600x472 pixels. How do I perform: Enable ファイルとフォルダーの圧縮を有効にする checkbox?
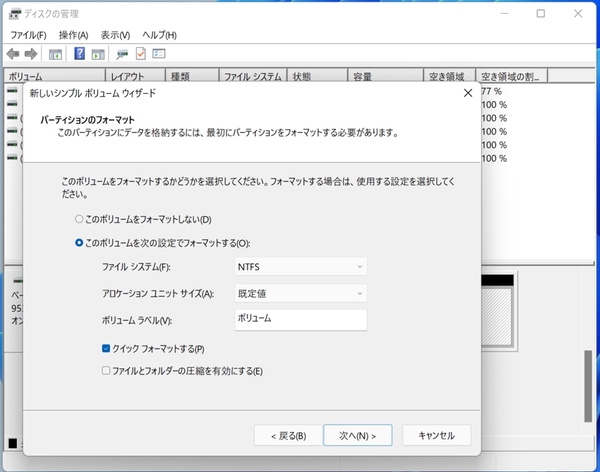106,371
